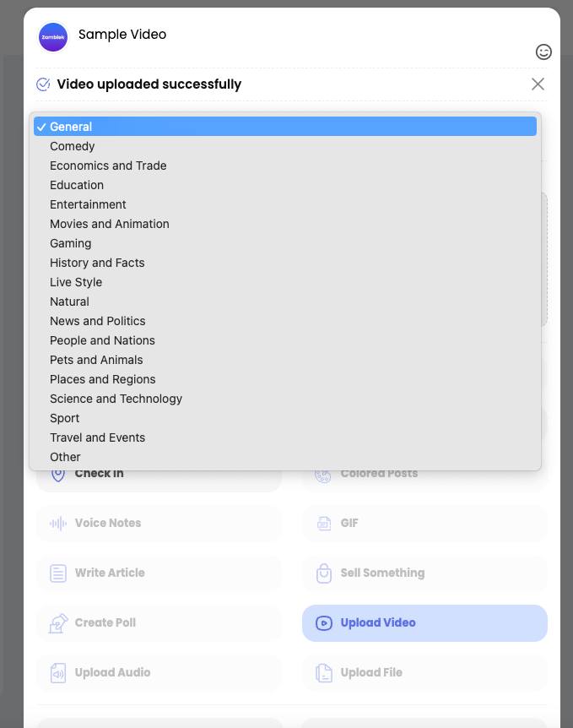Dismiss the video uploaded successfully notice
The height and width of the screenshot is (728, 573).
[538, 84]
